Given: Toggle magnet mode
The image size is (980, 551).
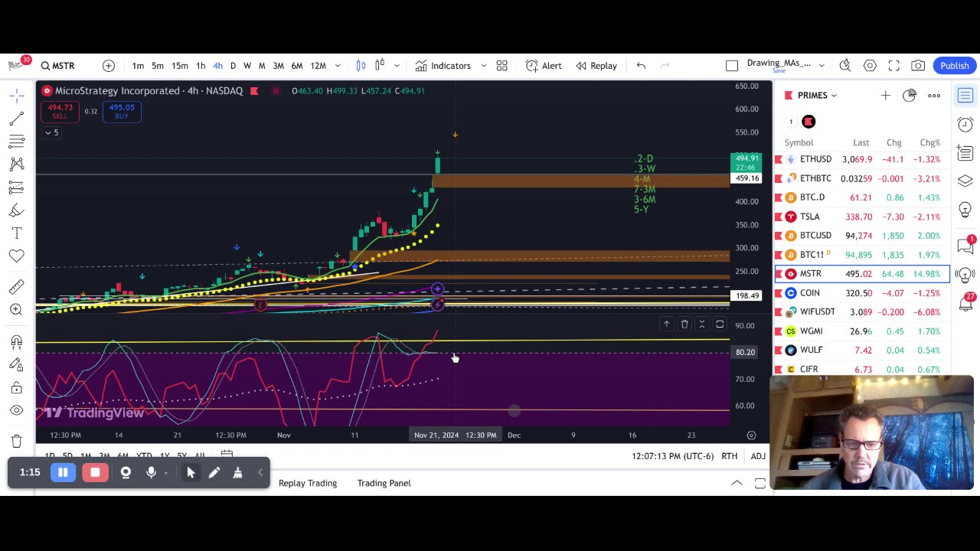Looking at the screenshot, I should [16, 342].
